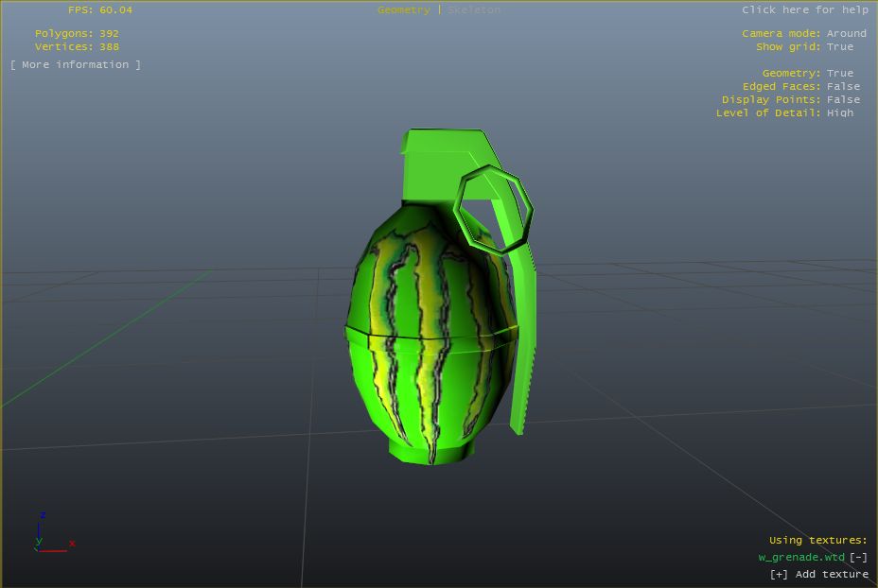Click the grenade 3D model
878x588 pixels.
click(x=440, y=297)
